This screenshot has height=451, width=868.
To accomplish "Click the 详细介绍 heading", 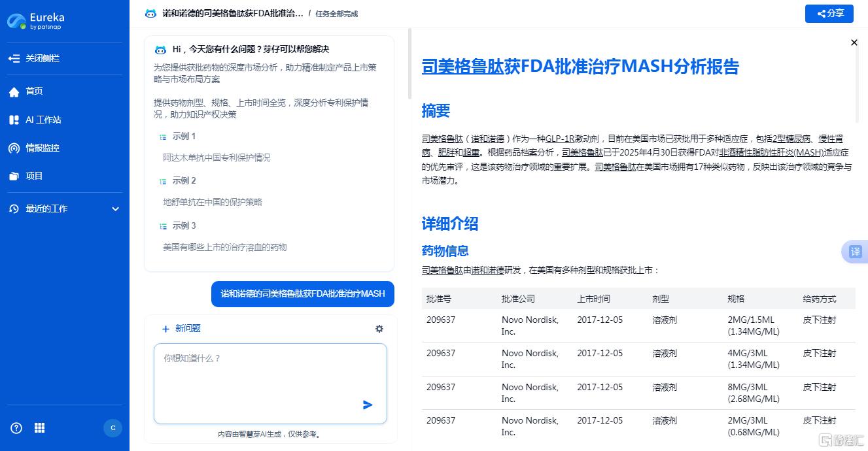I will (x=450, y=224).
